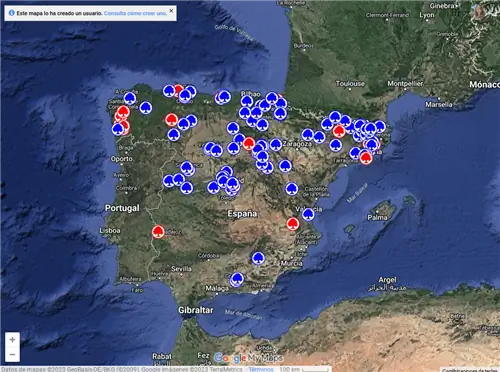This screenshot has width=500, height=372.
Task: Select red marker just south of Valencia
Action: [293, 224]
